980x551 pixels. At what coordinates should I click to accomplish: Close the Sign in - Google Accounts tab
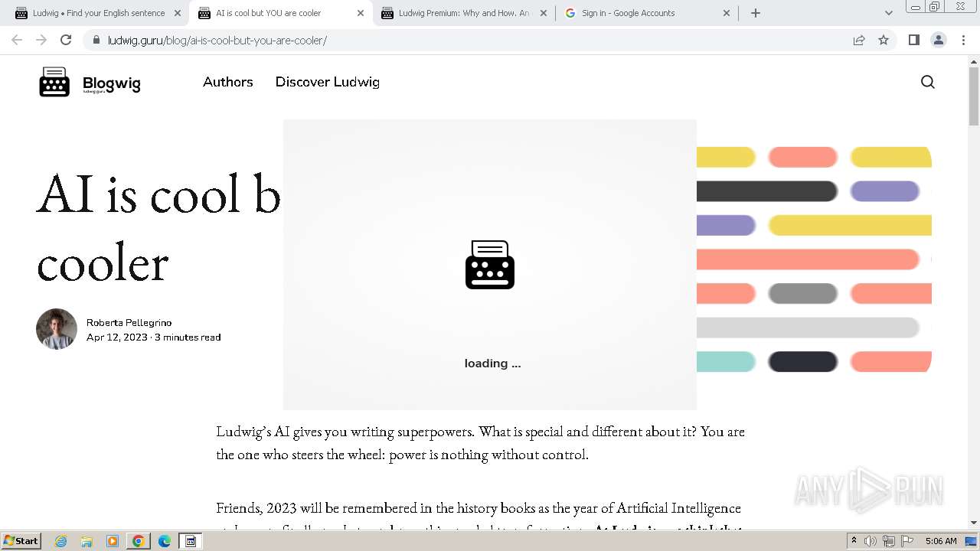(x=727, y=13)
